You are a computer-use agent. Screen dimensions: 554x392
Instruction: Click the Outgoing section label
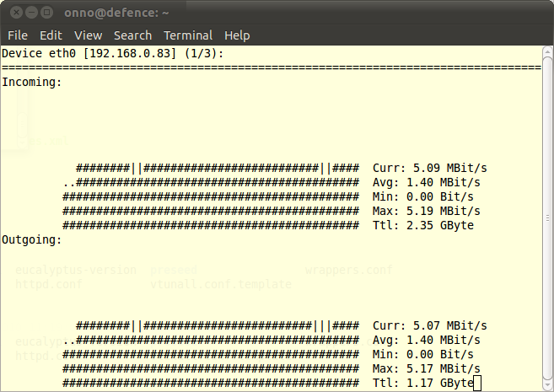click(x=32, y=240)
